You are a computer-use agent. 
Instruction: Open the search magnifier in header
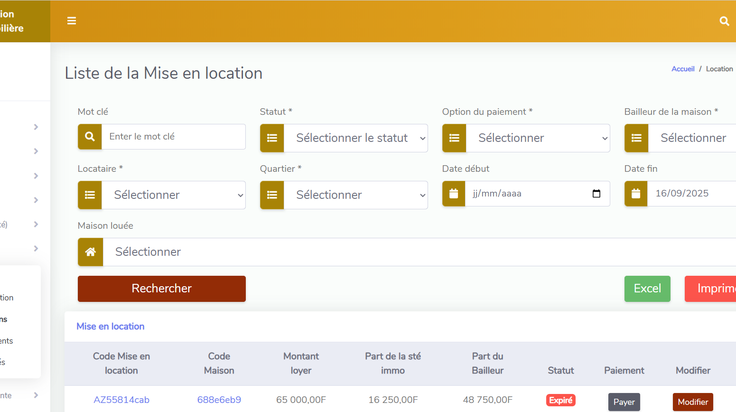pos(724,21)
